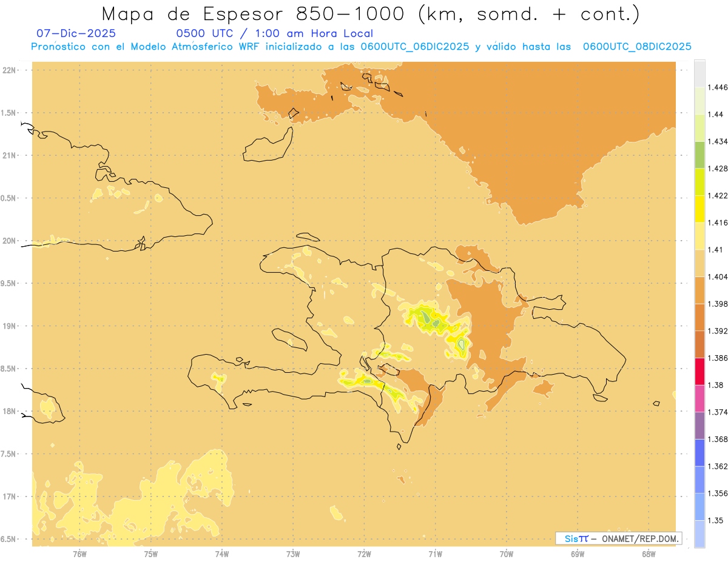This screenshot has height=562, width=728.
Task: Click the legend value 1.428
Action: 716,169
